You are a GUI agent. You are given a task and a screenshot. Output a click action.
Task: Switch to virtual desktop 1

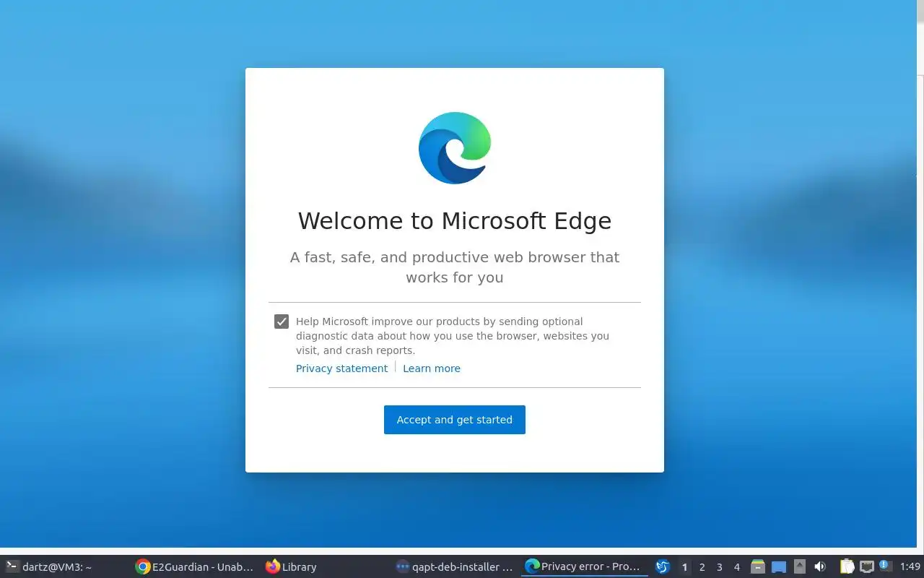684,567
